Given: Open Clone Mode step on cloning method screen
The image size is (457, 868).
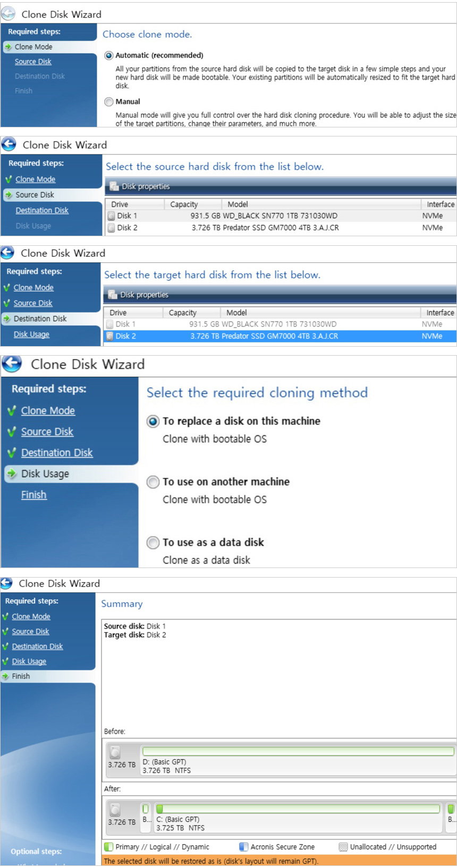Looking at the screenshot, I should tap(48, 410).
